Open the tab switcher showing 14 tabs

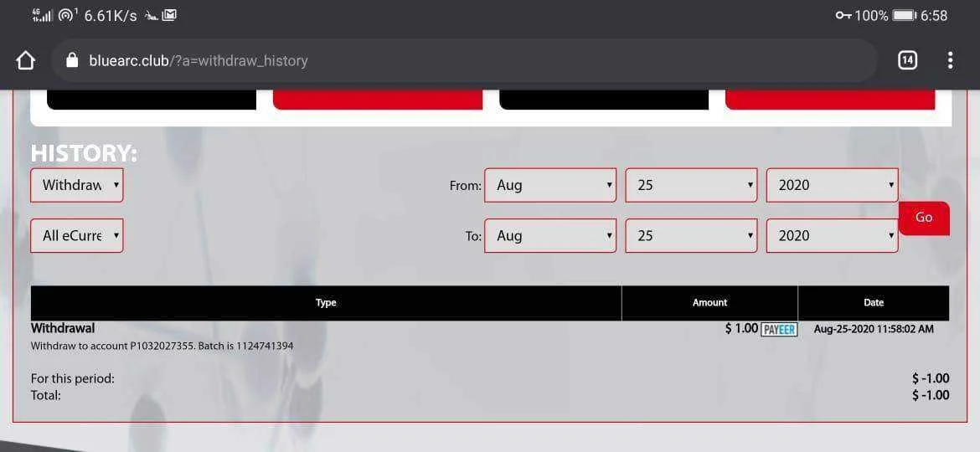[x=907, y=60]
